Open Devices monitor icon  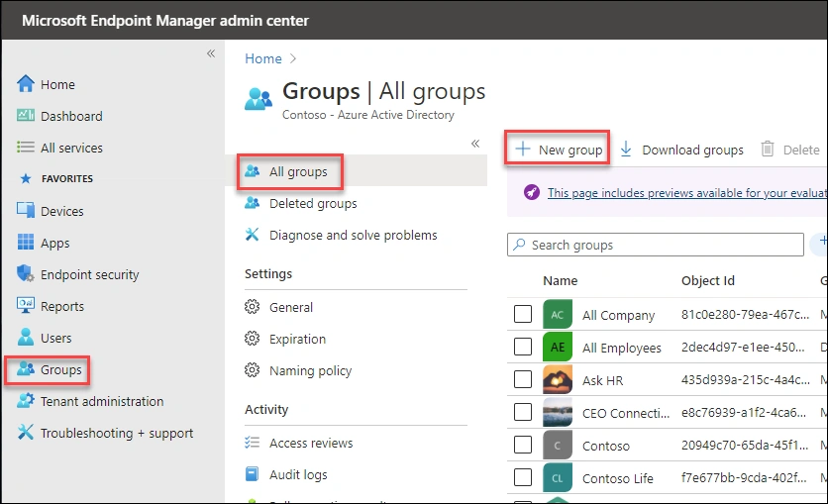coord(26,210)
